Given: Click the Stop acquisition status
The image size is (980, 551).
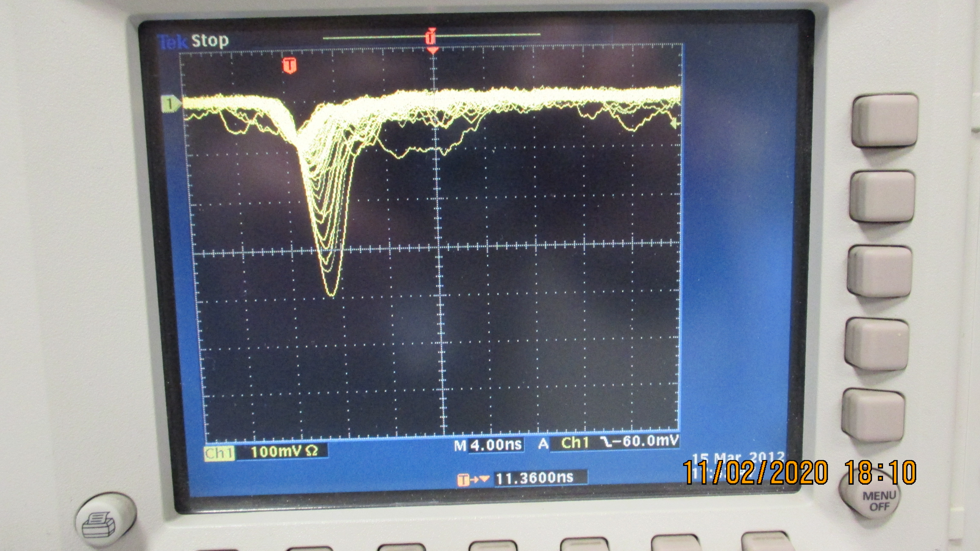Looking at the screenshot, I should [x=210, y=40].
